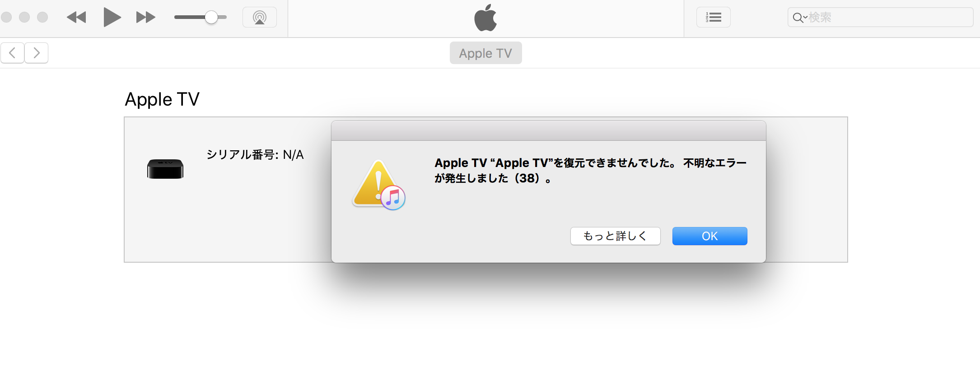Click the Apple TV page heading
Viewport: 980px width, 371px height.
tap(162, 99)
